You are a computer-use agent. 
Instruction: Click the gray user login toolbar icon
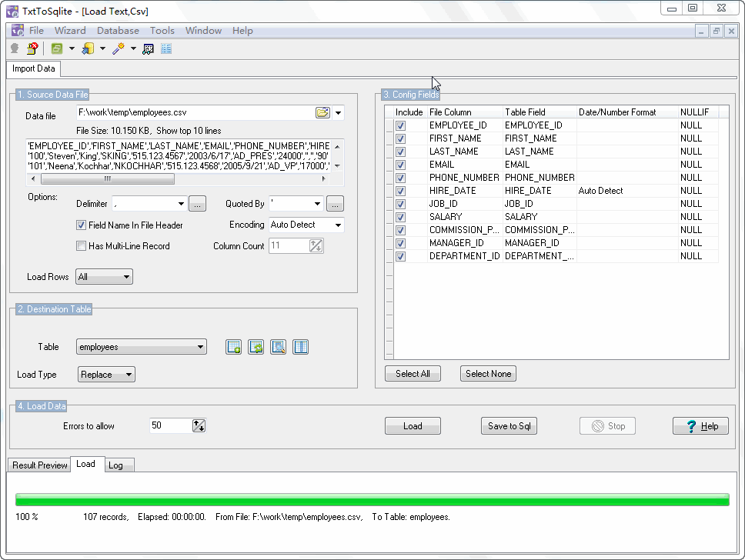(x=15, y=48)
